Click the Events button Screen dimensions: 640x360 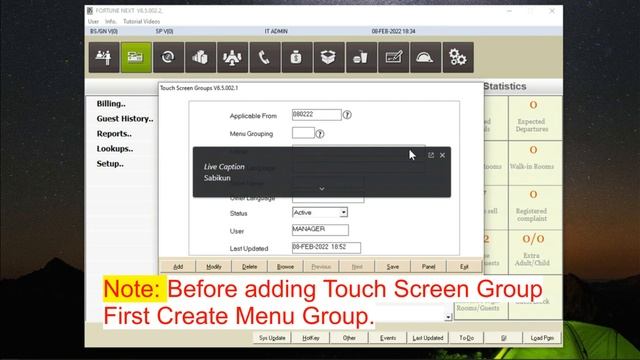[388, 338]
